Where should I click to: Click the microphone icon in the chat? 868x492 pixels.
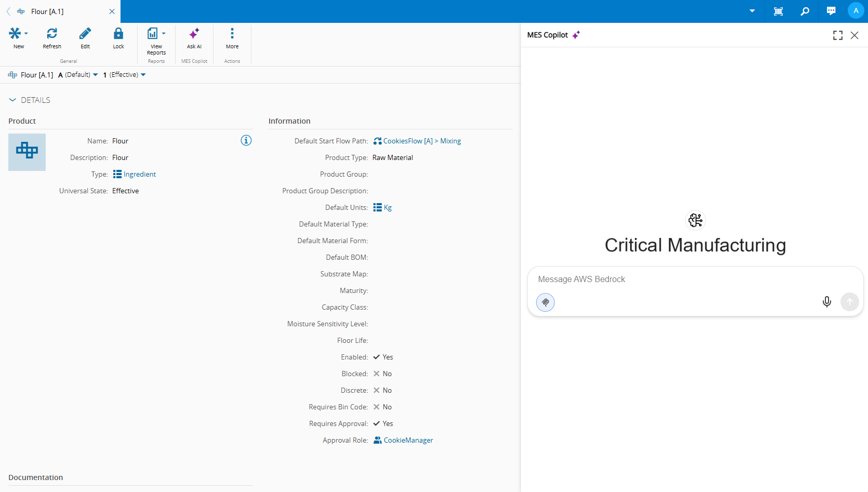click(x=826, y=302)
